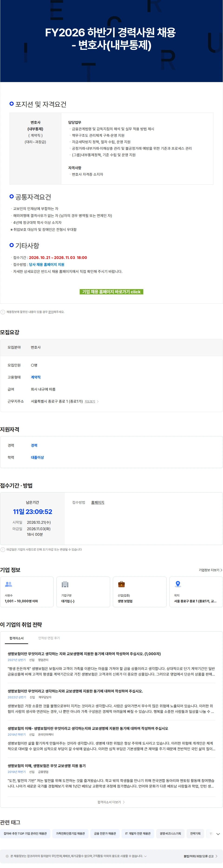Open 기업정보 더보기

click(210, 570)
